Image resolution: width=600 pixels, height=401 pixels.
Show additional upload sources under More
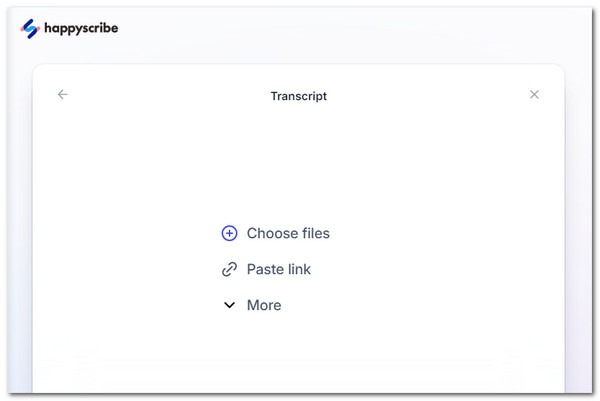pos(253,305)
